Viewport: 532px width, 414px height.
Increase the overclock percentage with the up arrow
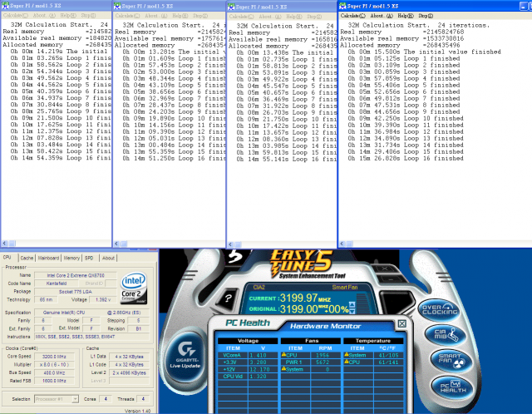pyautogui.click(x=352, y=305)
